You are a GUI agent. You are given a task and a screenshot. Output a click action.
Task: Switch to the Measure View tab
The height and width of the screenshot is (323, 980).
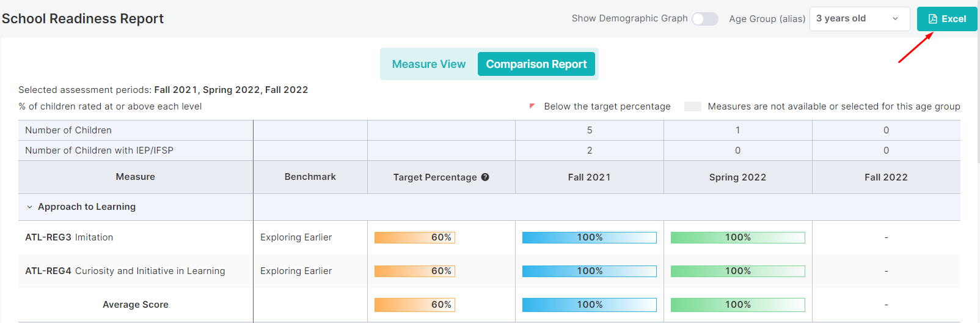[x=428, y=64]
